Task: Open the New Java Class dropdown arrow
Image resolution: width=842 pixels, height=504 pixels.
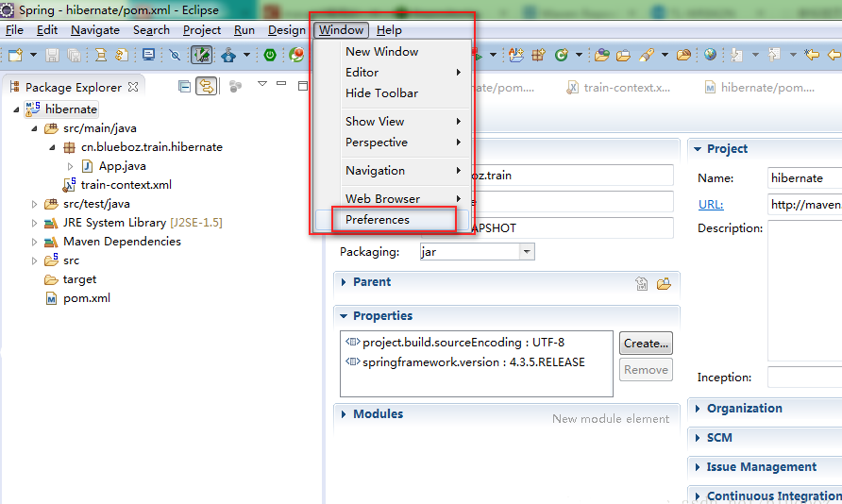Action: [x=579, y=55]
